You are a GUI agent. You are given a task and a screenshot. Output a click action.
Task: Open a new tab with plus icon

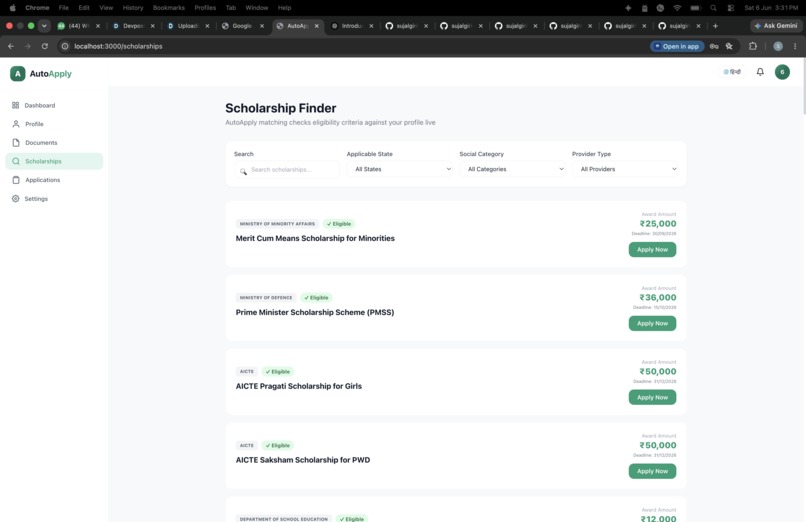(x=715, y=26)
